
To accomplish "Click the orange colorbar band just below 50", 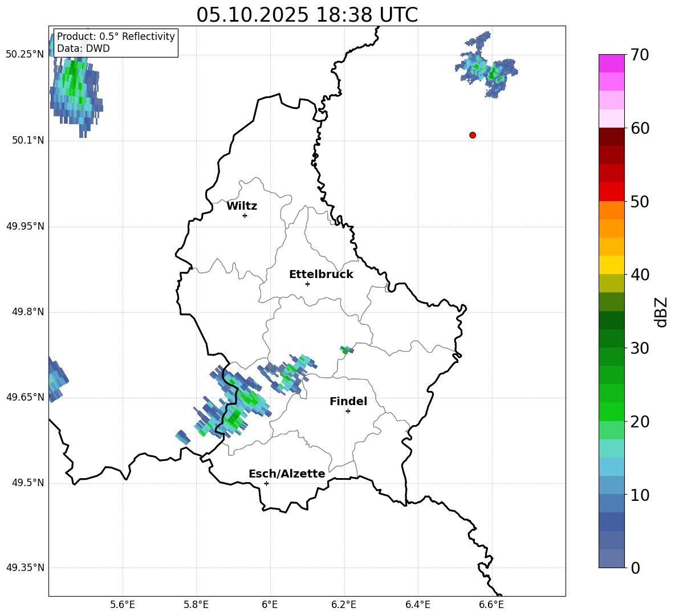I will click(611, 210).
